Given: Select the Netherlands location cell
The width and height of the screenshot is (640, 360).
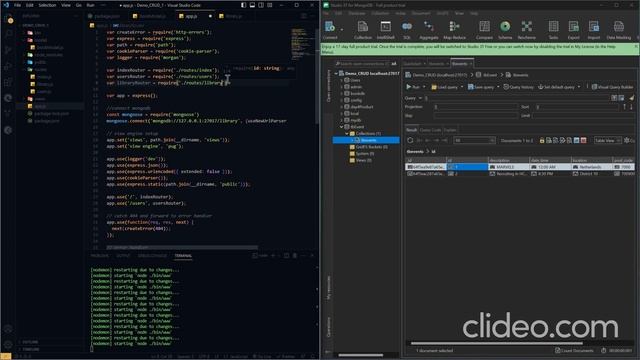Looking at the screenshot, I should pos(592,167).
